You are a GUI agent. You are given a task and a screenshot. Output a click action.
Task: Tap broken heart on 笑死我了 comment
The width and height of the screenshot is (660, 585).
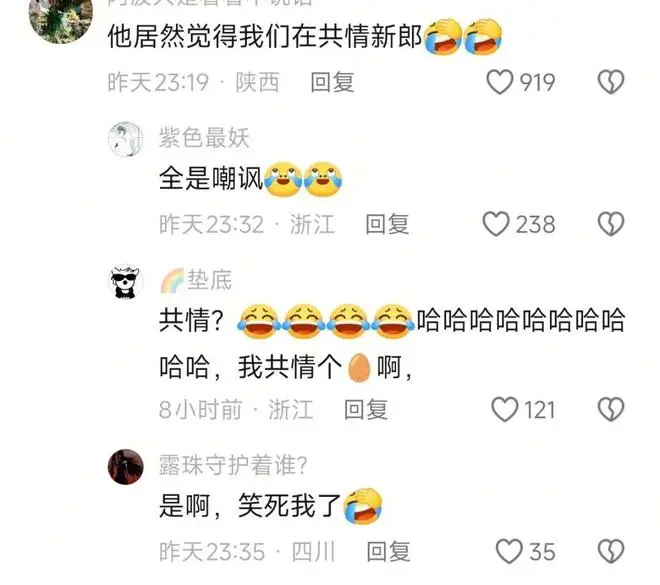click(x=611, y=551)
